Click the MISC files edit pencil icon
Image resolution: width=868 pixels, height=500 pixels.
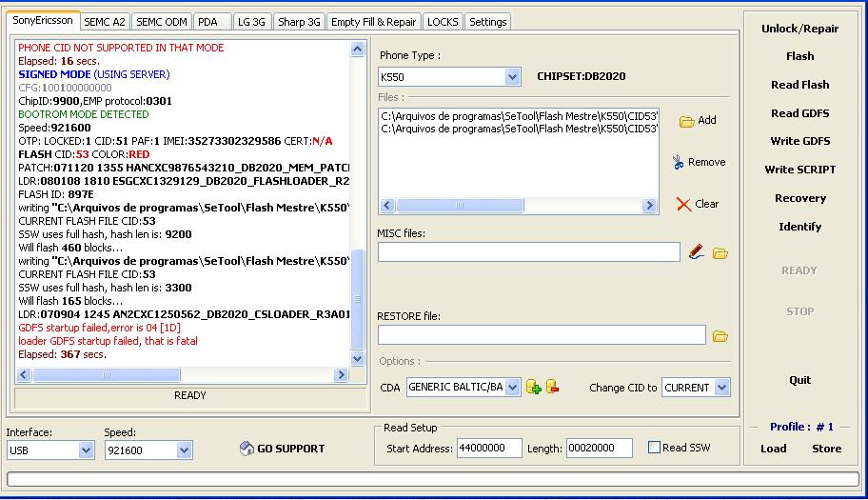point(697,252)
